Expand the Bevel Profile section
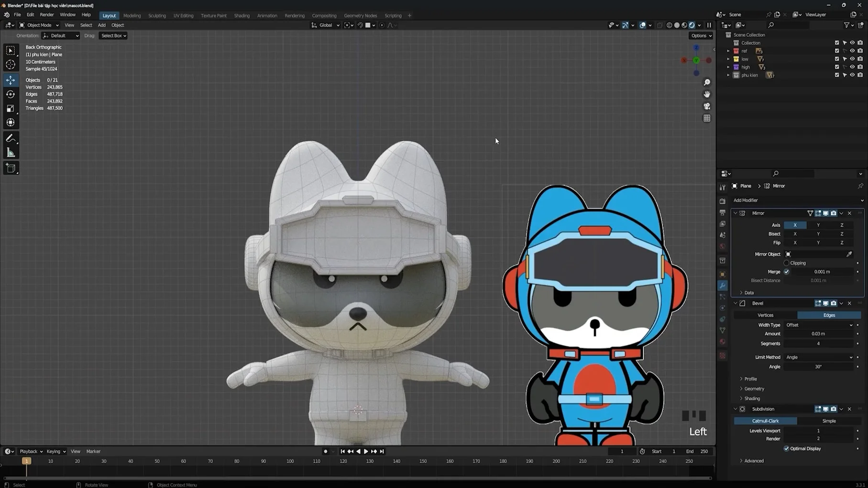The image size is (868, 488). coord(749,379)
